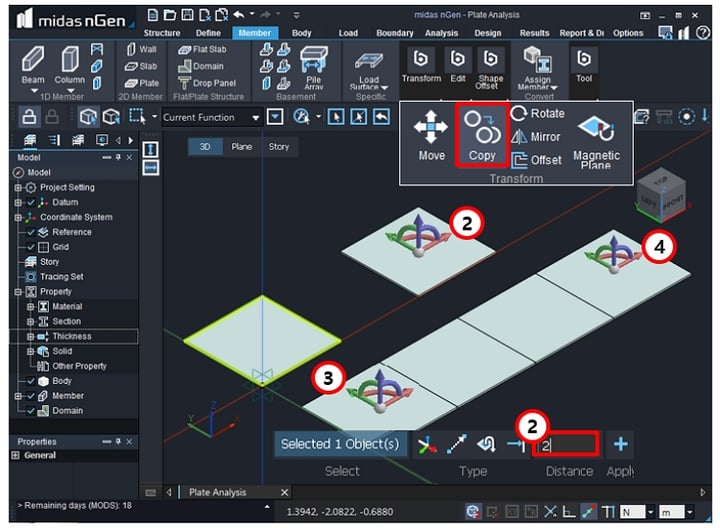This screenshot has width=720, height=528.
Task: Open the force unit N dropdown
Action: pyautogui.click(x=650, y=512)
